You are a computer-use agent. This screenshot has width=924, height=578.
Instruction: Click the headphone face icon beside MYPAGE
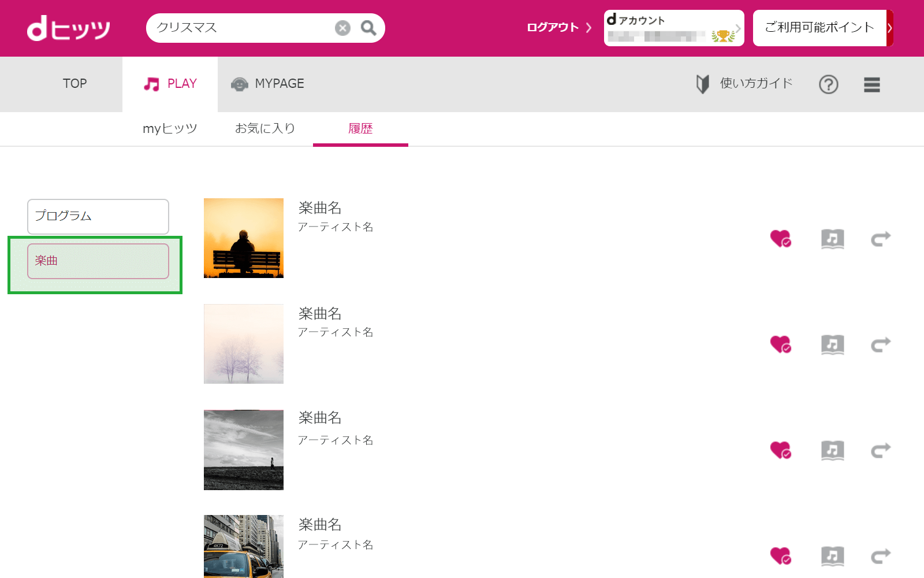(x=239, y=84)
